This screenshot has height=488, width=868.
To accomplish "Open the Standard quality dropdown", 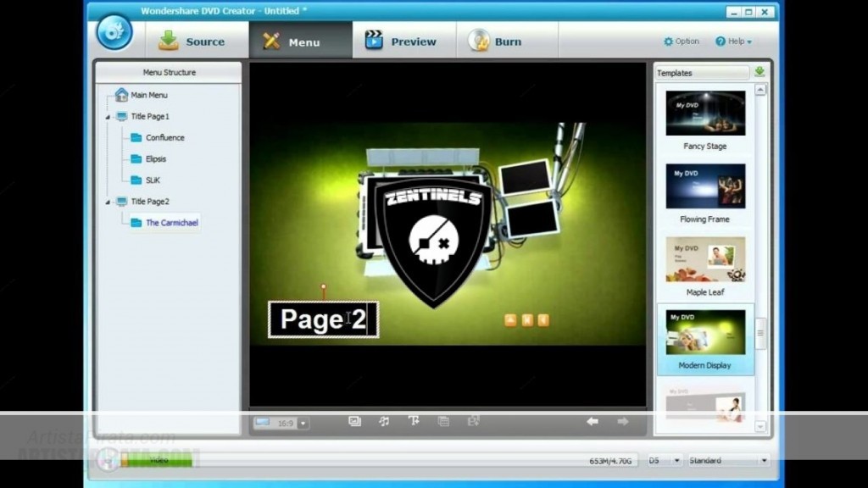I will click(728, 460).
